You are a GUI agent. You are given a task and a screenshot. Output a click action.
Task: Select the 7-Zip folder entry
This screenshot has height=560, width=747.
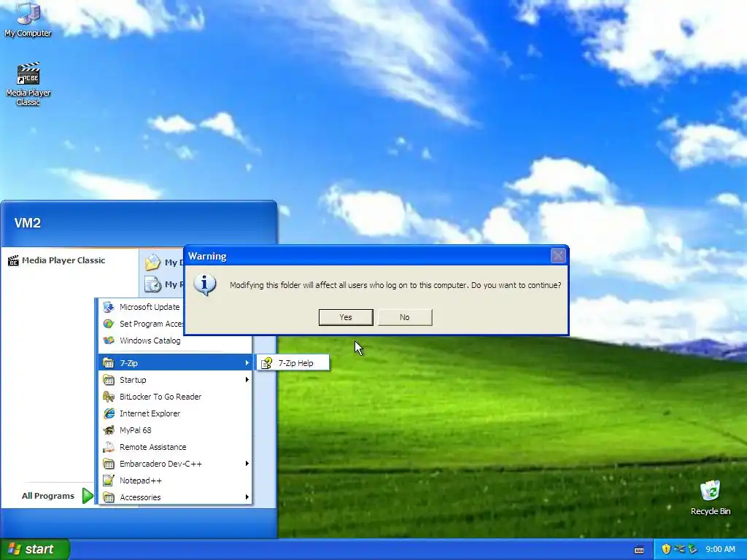(x=175, y=363)
